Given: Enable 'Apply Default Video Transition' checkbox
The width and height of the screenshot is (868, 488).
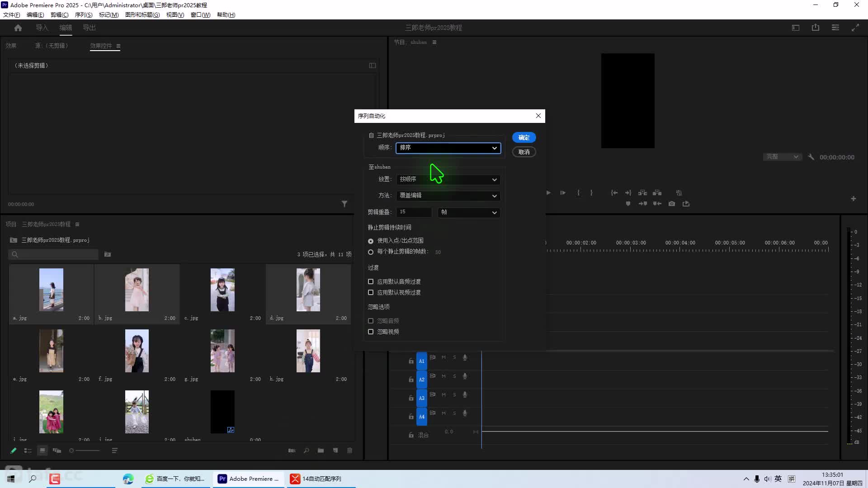Looking at the screenshot, I should tap(371, 292).
